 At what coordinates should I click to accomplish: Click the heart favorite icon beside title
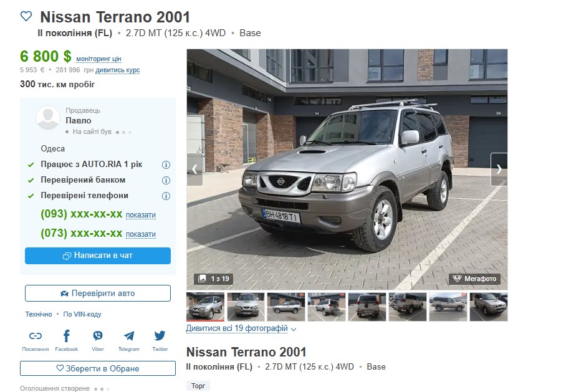26,16
